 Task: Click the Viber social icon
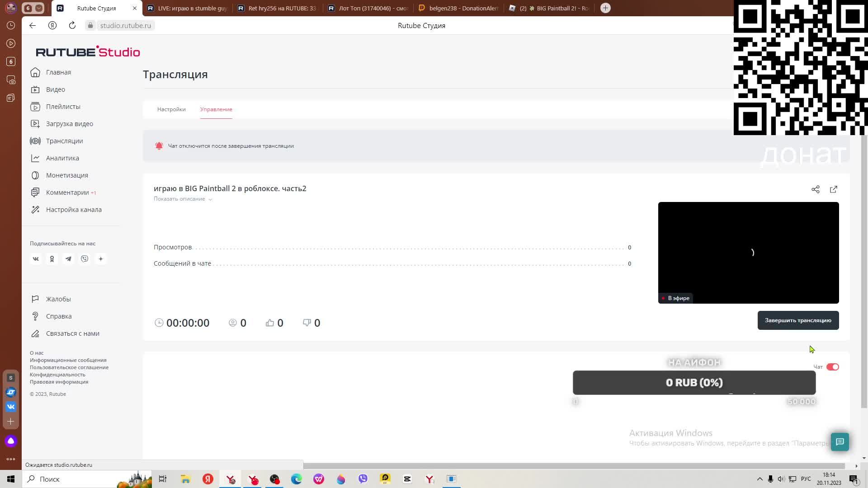point(85,259)
